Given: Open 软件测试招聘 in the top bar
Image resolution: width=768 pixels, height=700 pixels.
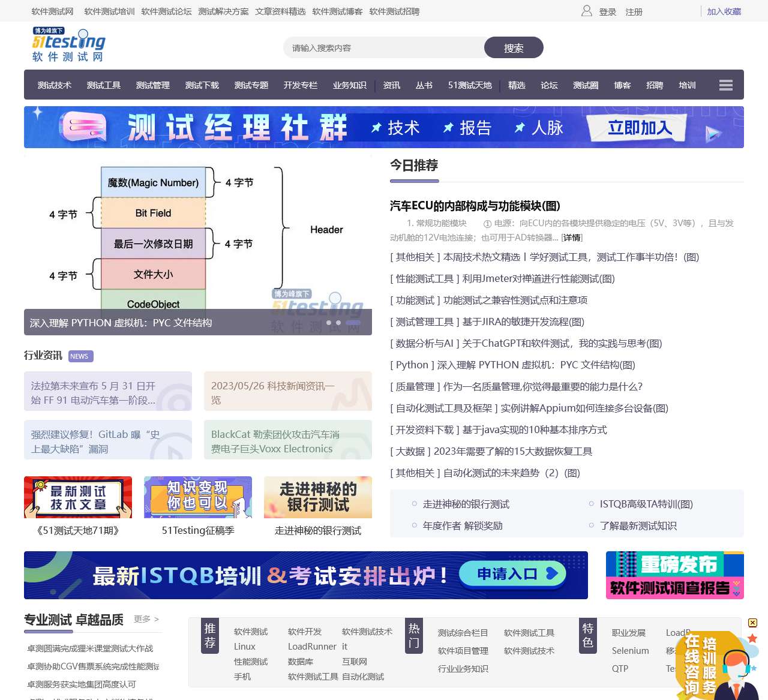Looking at the screenshot, I should click(x=394, y=11).
